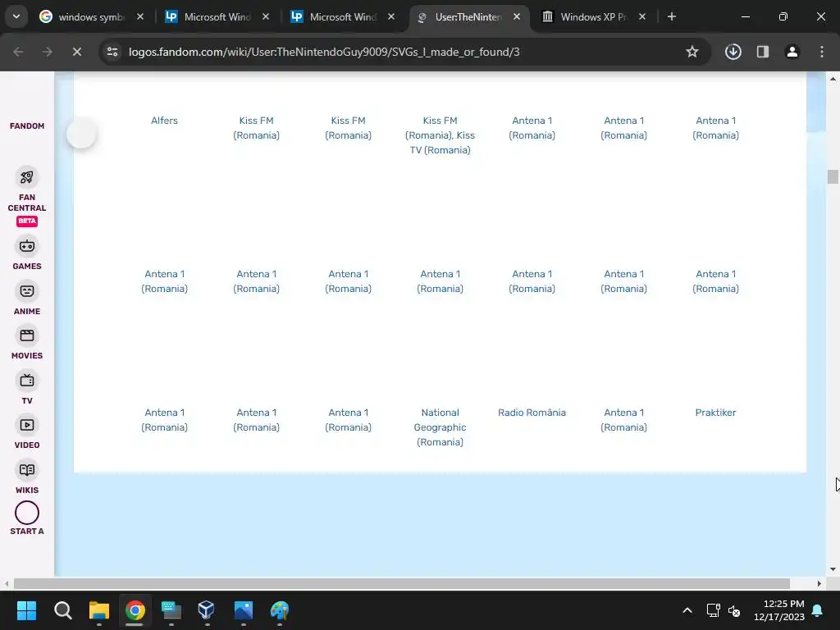View site information icon in address bar
The height and width of the screenshot is (630, 840).
(x=112, y=52)
